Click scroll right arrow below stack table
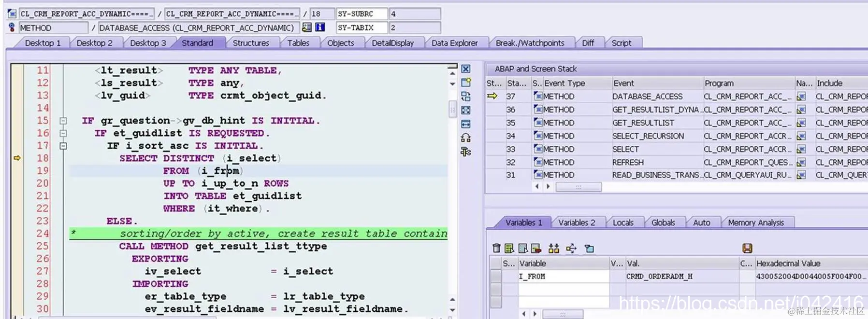The width and height of the screenshot is (868, 319). pos(548,186)
